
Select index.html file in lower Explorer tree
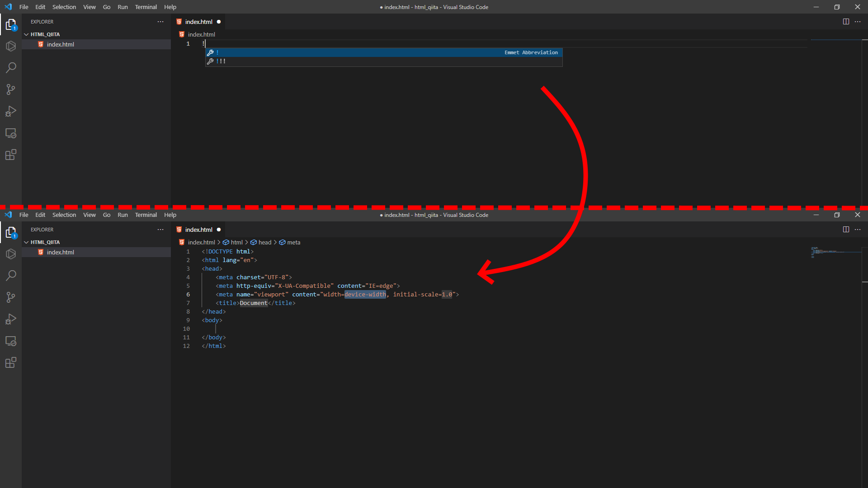point(61,253)
